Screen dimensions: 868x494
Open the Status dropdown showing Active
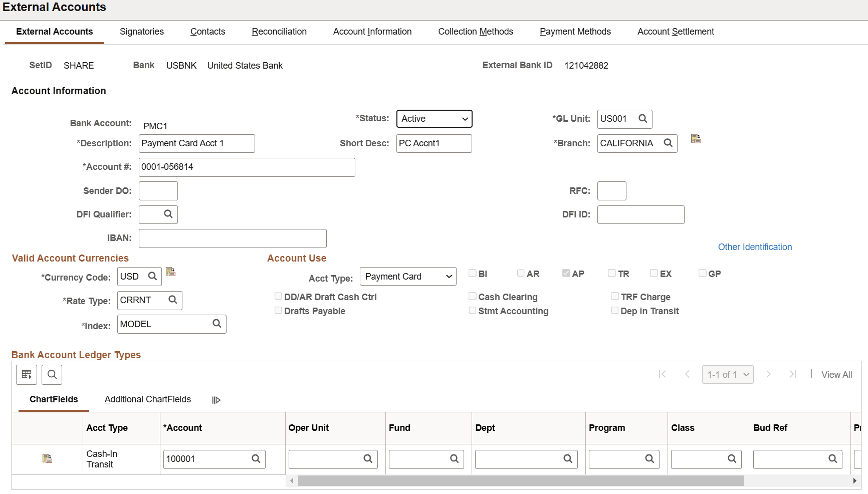coord(434,119)
